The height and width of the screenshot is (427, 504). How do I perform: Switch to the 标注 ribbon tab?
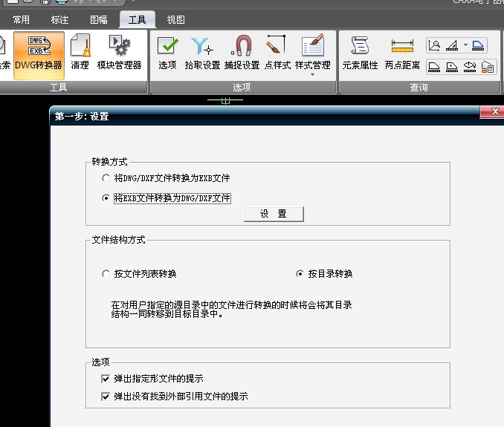click(59, 20)
